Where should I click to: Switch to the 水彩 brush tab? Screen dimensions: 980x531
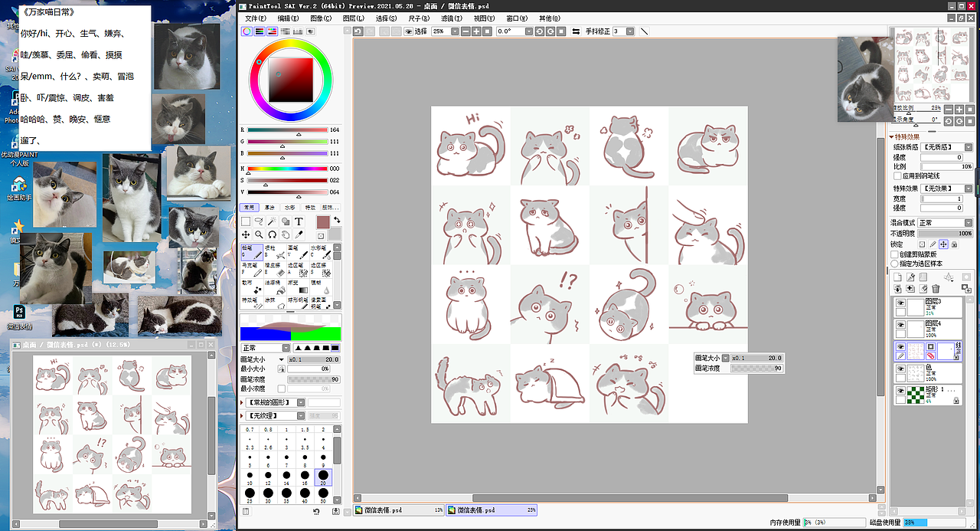coord(289,207)
